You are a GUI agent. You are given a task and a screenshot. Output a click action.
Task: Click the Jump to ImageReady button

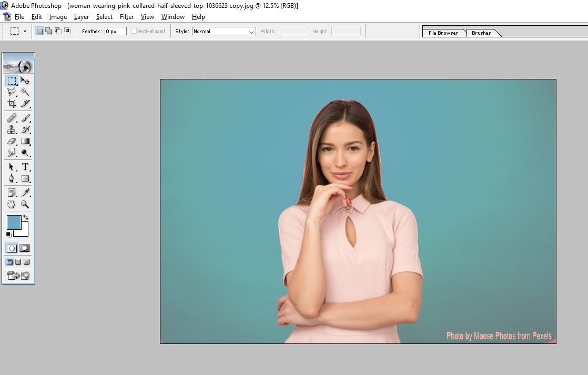tap(18, 276)
